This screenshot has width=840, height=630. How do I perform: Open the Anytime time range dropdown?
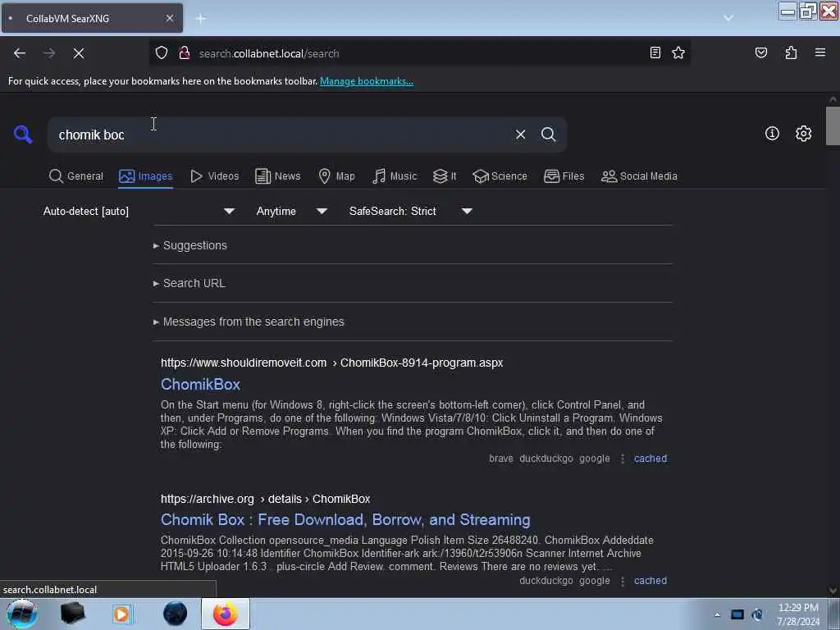(291, 211)
